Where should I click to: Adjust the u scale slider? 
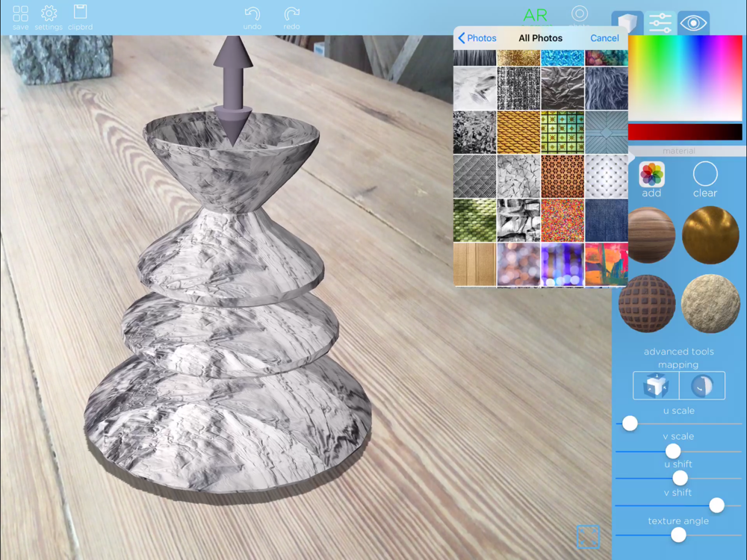(x=630, y=423)
